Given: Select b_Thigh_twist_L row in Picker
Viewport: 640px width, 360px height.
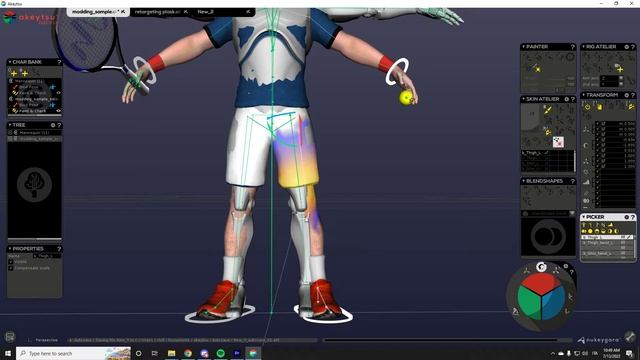Looking at the screenshot, I should click(607, 243).
